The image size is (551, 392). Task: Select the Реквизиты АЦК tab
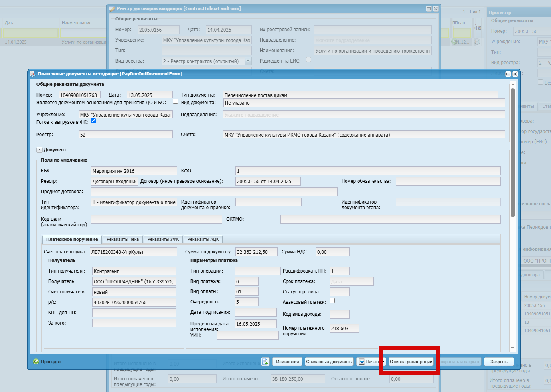(x=203, y=239)
